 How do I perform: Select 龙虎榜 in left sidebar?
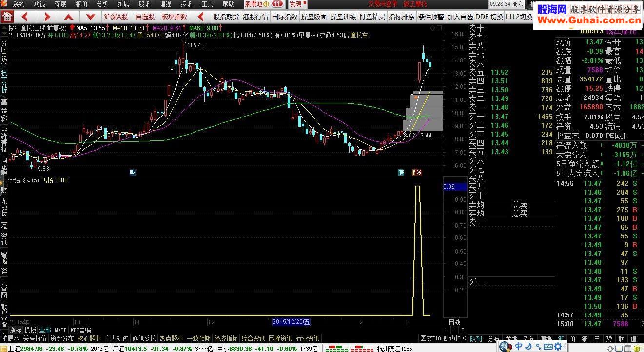tap(4, 206)
